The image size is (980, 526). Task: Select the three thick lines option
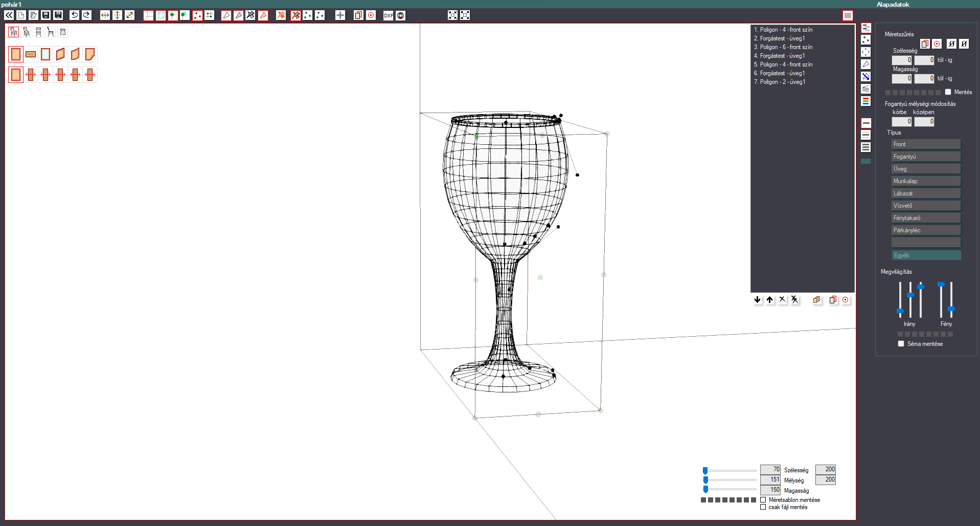(x=865, y=147)
